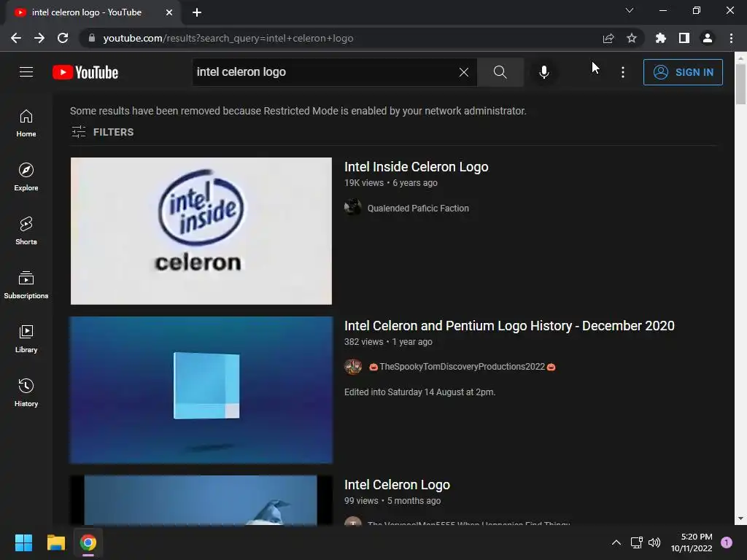The height and width of the screenshot is (560, 747).
Task: Open the tab search dropdown chevron
Action: coord(630,10)
